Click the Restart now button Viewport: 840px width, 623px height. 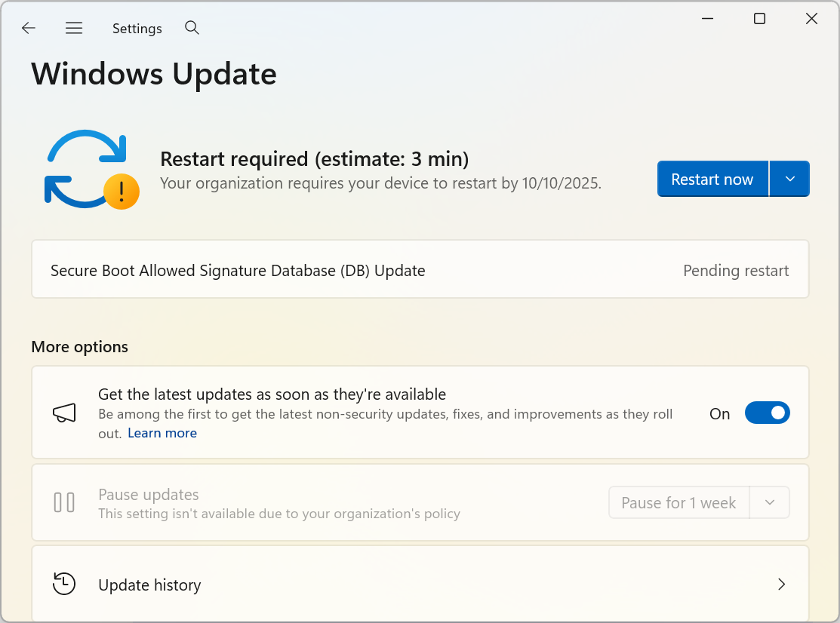712,179
